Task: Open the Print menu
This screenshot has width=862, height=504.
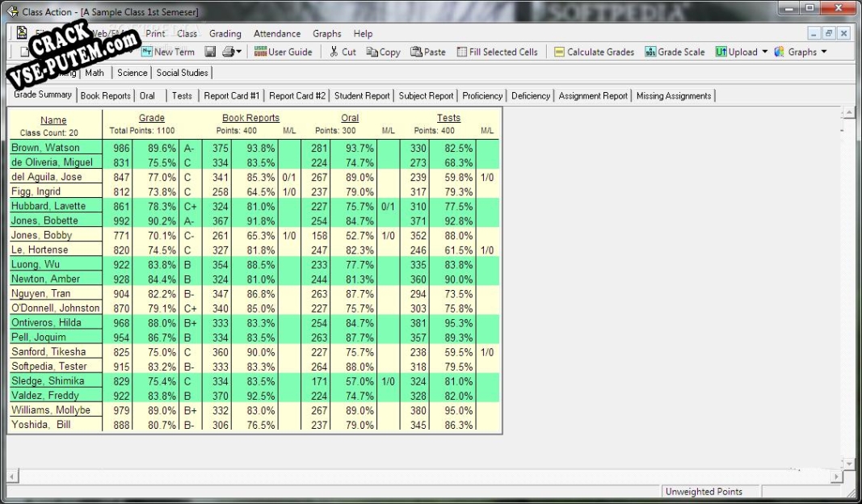Action: pos(155,34)
